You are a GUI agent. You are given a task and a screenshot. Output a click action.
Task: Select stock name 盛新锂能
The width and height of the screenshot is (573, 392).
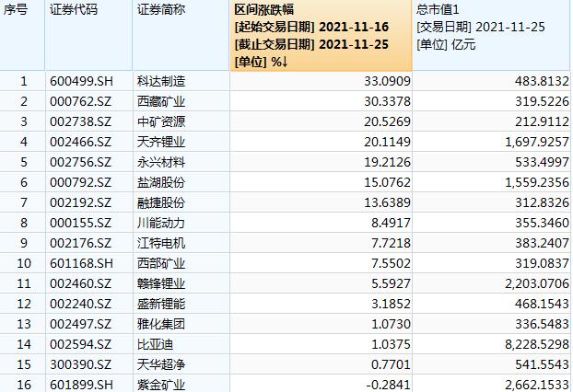coord(161,304)
